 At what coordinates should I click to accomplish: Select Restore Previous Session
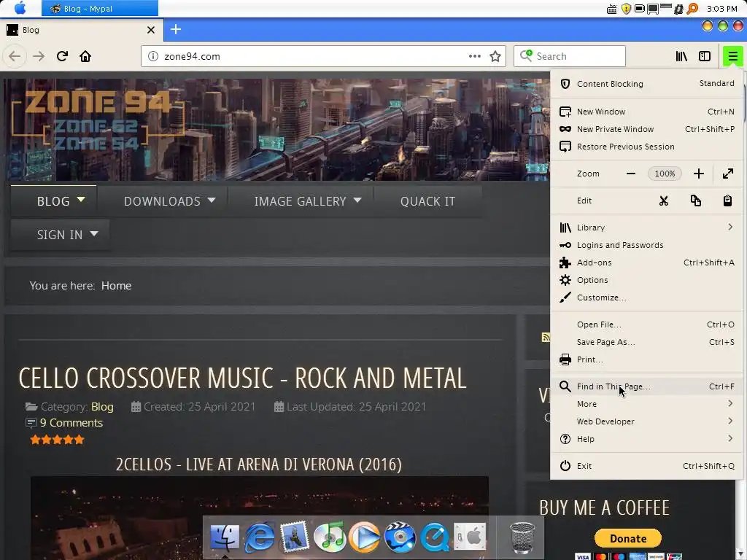tap(647, 147)
